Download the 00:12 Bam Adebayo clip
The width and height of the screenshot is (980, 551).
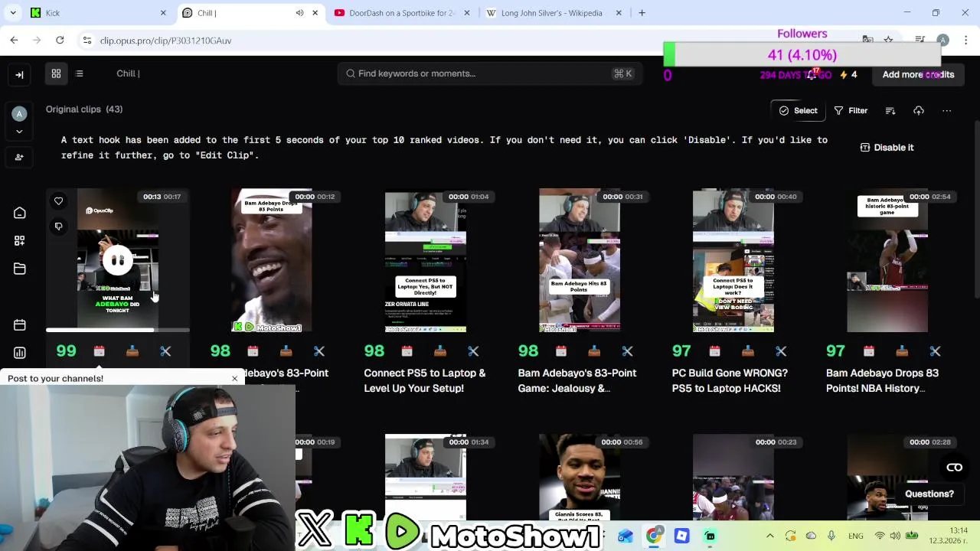click(286, 351)
